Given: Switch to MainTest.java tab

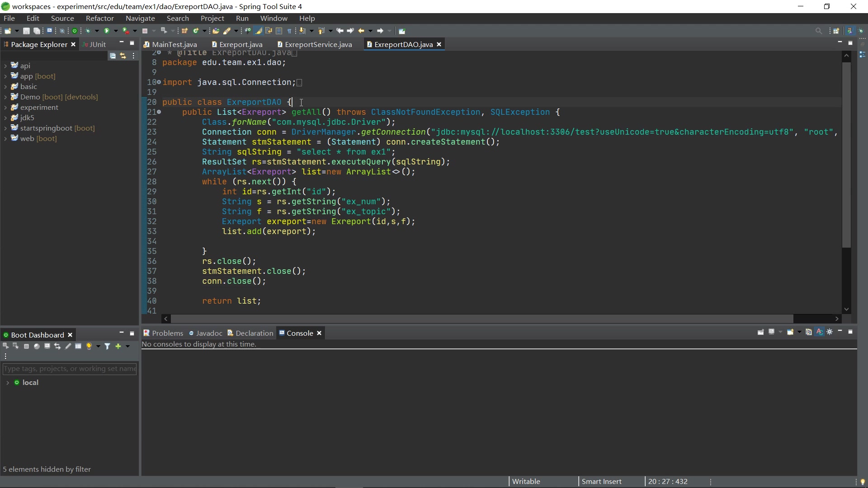Looking at the screenshot, I should [174, 44].
